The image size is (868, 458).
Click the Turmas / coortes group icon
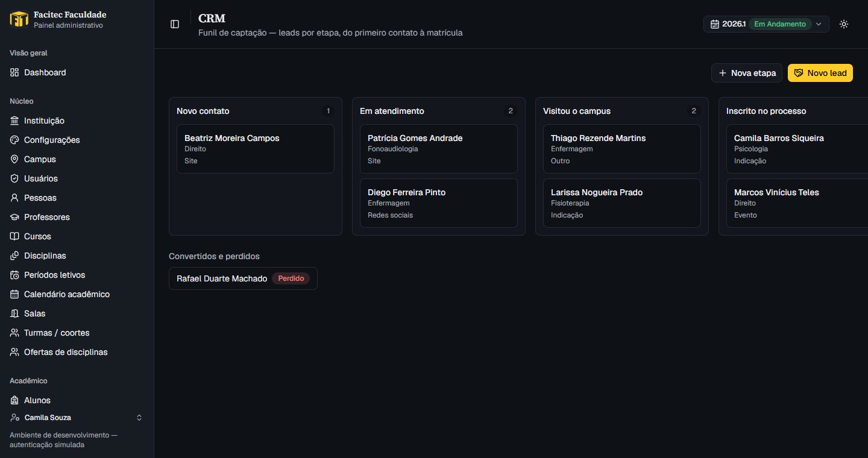(x=14, y=333)
